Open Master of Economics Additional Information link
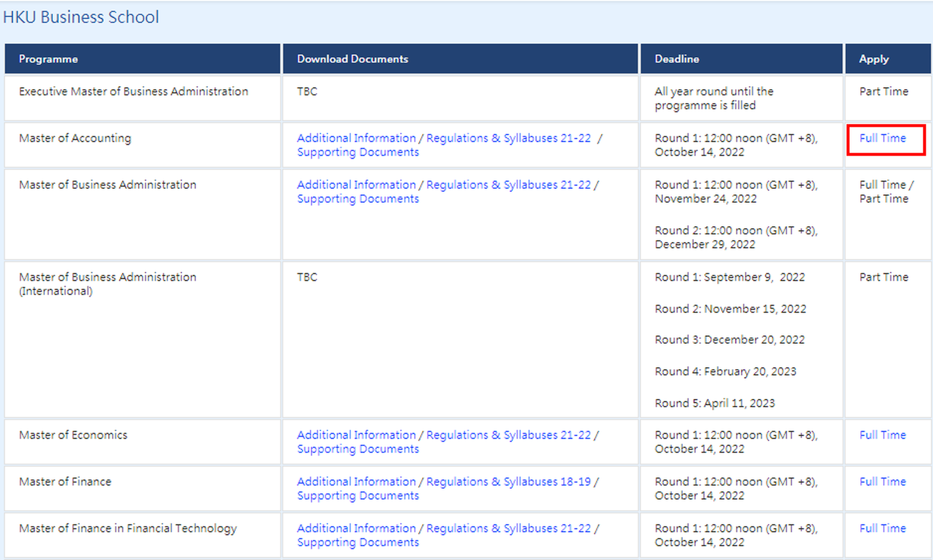The height and width of the screenshot is (560, 933). tap(356, 435)
